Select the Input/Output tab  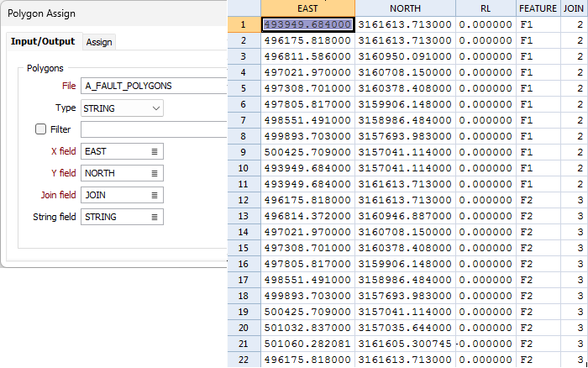[x=43, y=41]
